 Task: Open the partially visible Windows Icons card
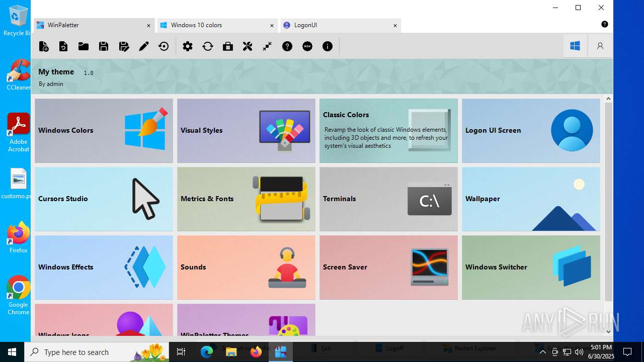pyautogui.click(x=104, y=320)
